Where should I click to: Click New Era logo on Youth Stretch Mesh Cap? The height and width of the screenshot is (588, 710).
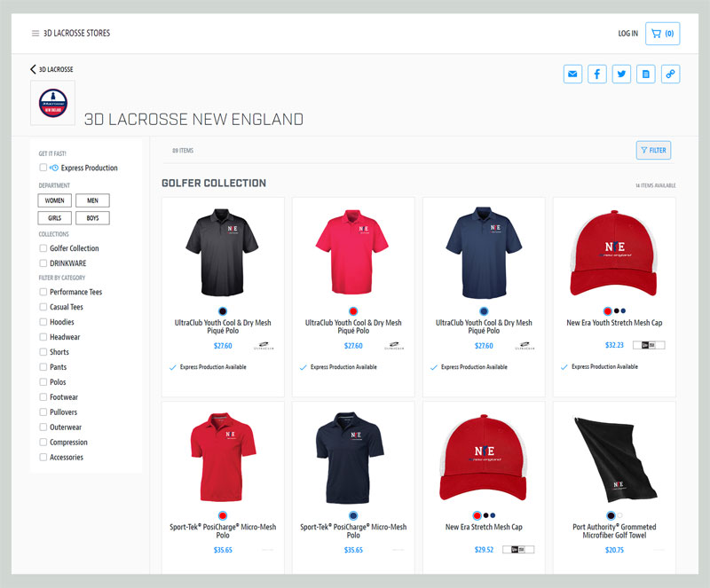649,345
